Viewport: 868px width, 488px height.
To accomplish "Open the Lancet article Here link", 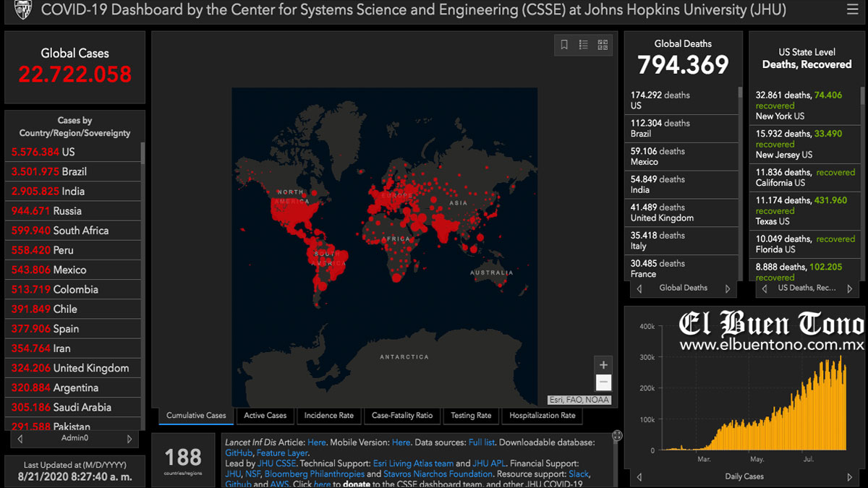I will click(x=317, y=442).
